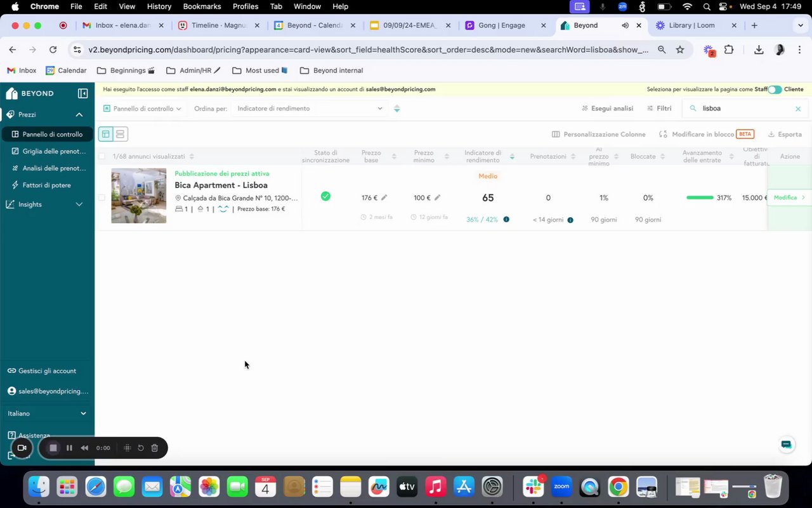Open the Filtri filters button

pos(659,109)
